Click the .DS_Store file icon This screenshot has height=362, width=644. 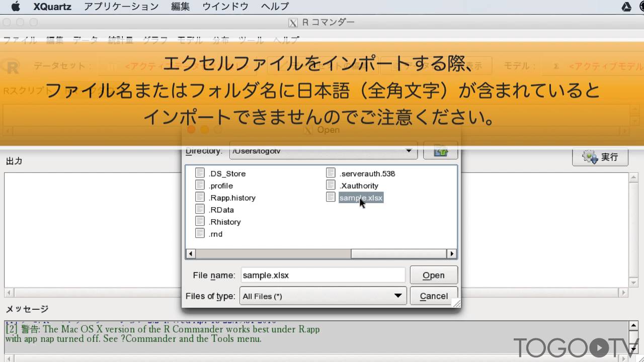(200, 173)
